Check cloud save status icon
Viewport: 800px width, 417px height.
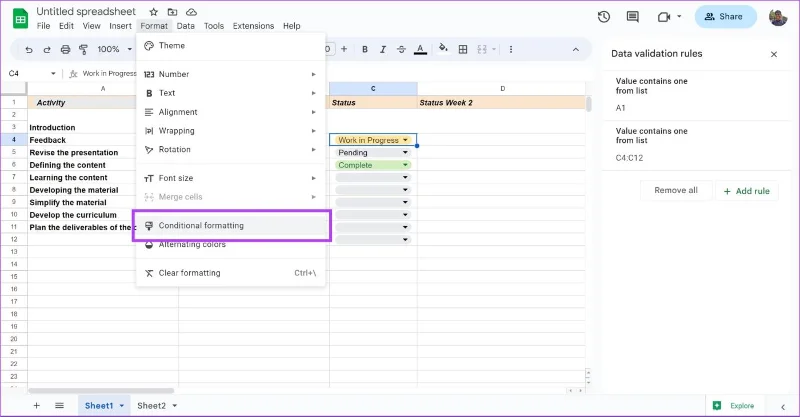pos(191,12)
